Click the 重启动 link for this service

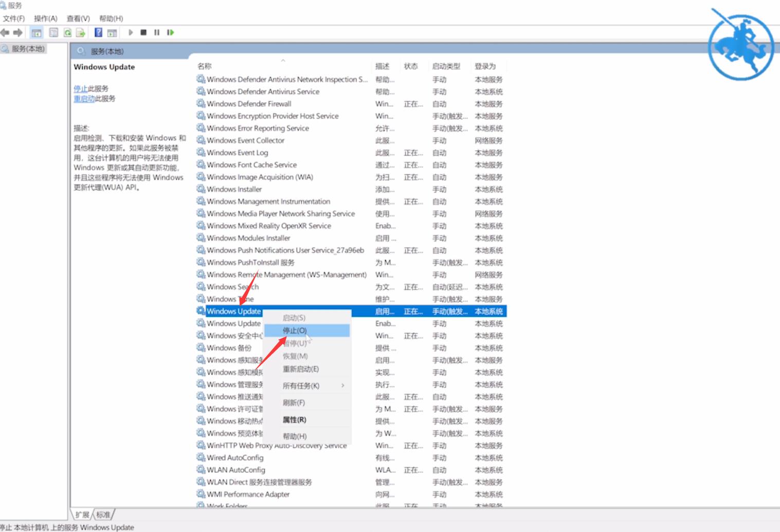click(84, 99)
